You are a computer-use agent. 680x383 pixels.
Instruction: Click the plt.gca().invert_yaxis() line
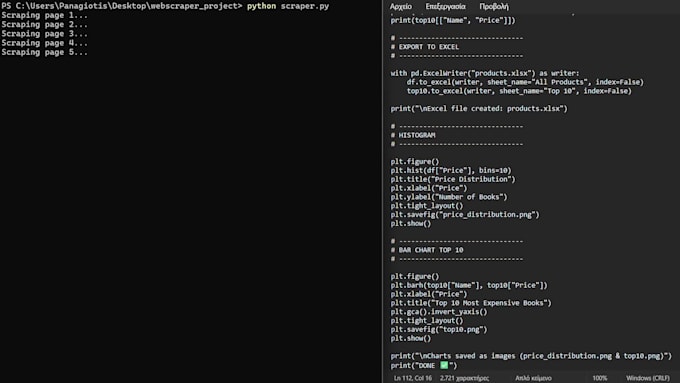pos(439,312)
